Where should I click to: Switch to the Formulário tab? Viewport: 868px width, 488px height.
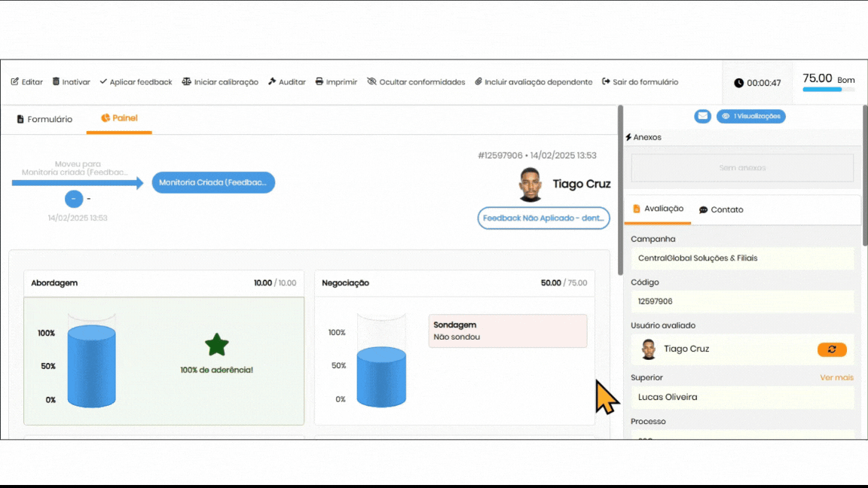[44, 119]
